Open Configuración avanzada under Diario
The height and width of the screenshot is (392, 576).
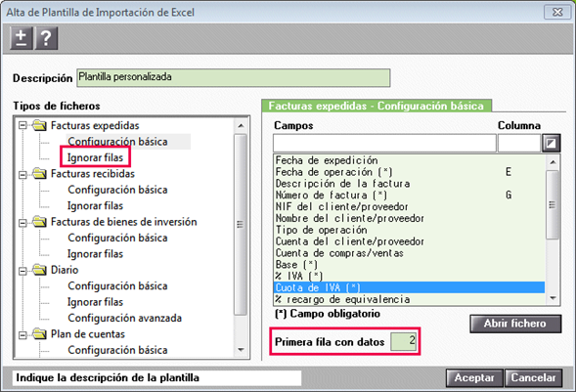click(x=124, y=318)
